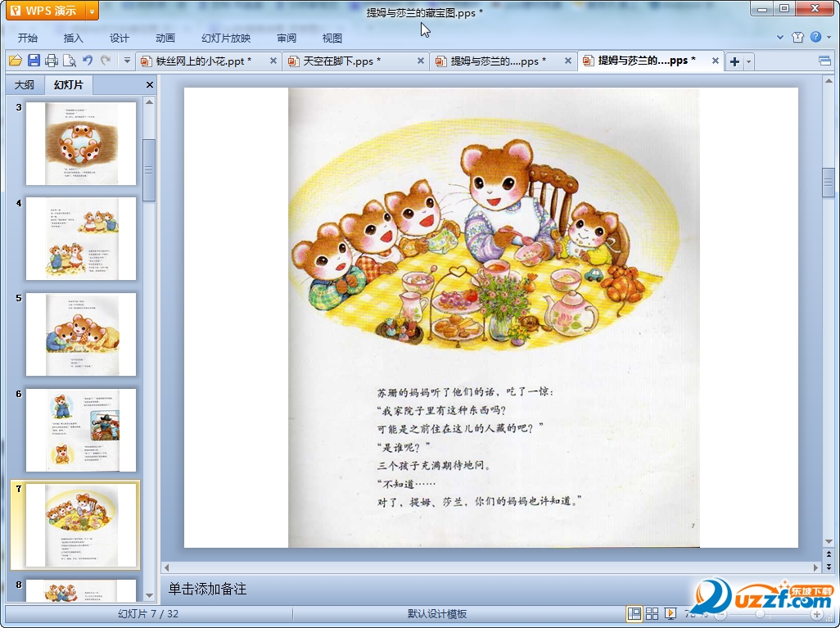Click the thumbnail pane scrollbar handle

(x=150, y=169)
